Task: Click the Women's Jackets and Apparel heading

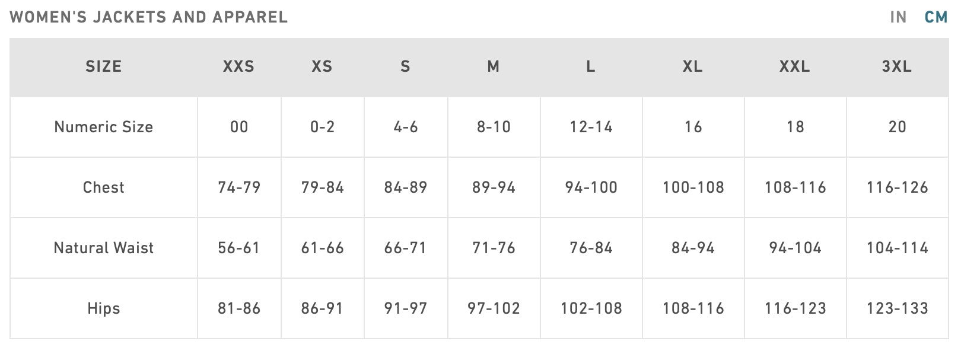Action: (x=149, y=17)
